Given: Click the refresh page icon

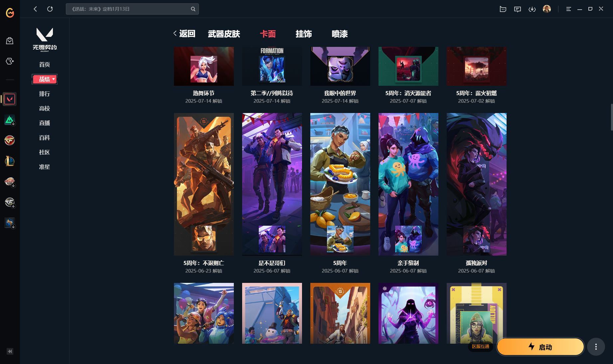Looking at the screenshot, I should (50, 9).
